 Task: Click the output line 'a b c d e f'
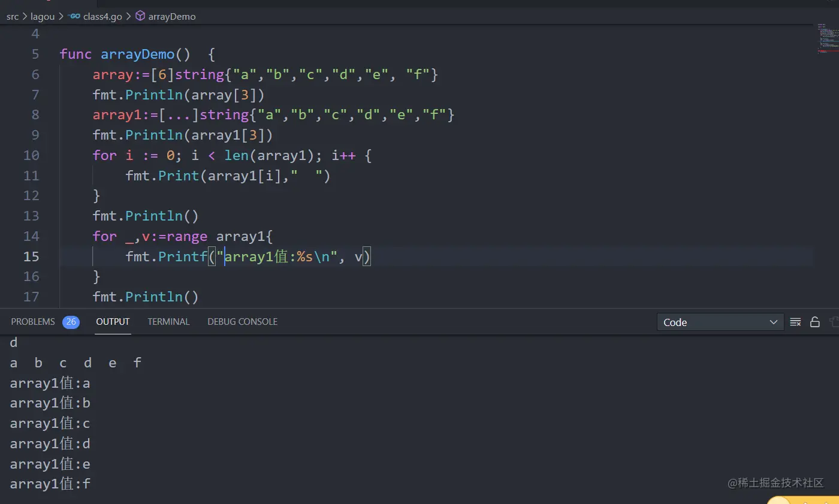tap(76, 363)
